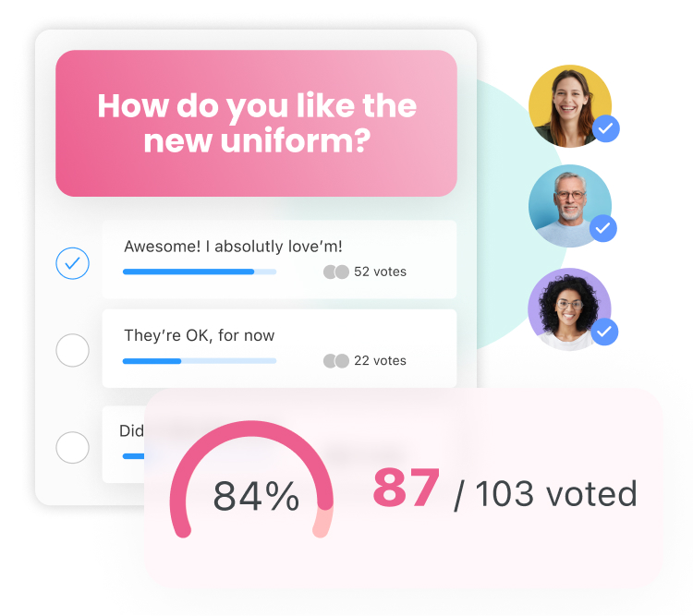
Task: Click the 22 votes count
Action: coord(380,360)
